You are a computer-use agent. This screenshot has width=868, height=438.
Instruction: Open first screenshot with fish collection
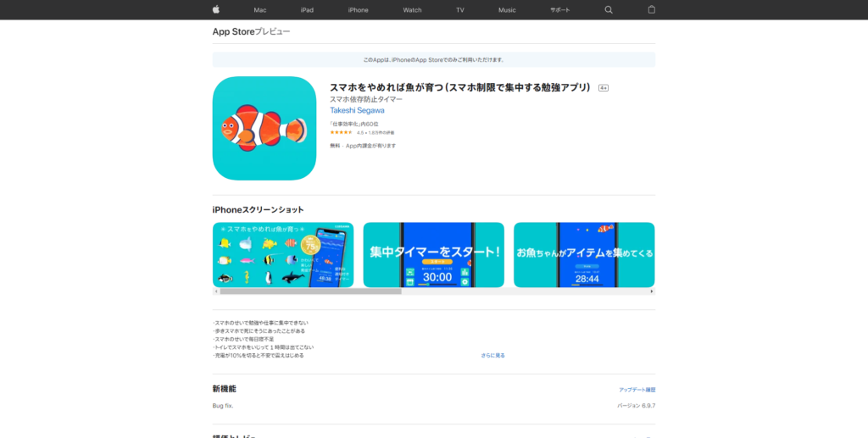tap(283, 255)
